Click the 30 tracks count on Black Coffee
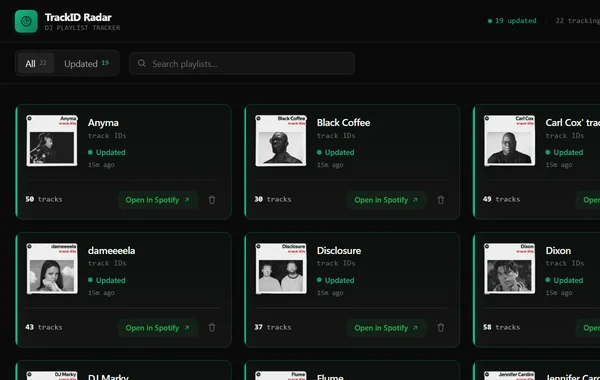Viewport: 600px width, 380px height. tap(272, 199)
